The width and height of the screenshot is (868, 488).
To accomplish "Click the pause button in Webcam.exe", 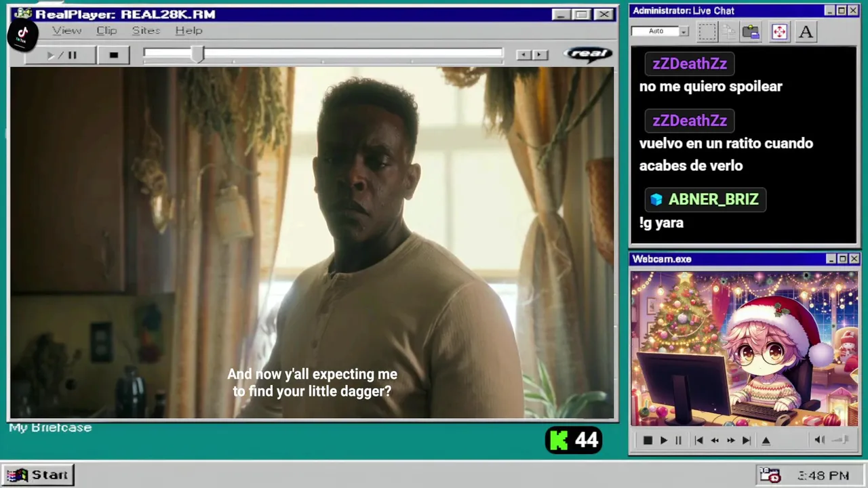I will click(678, 441).
